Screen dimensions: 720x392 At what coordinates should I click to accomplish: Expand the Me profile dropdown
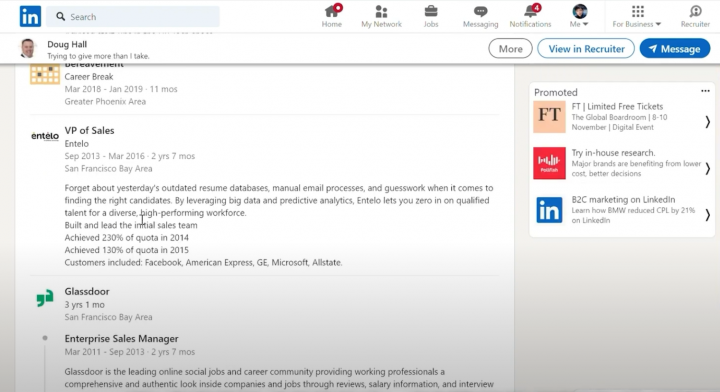579,17
